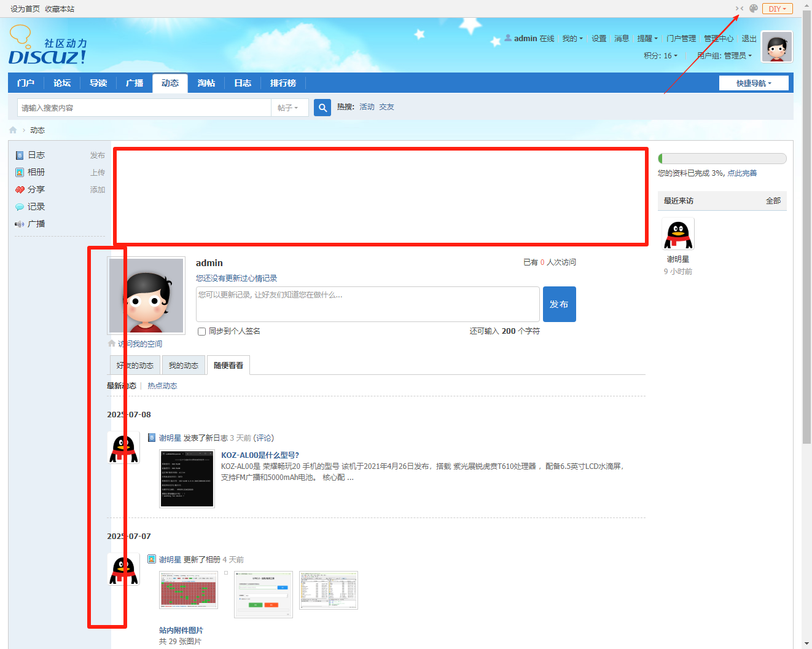The width and height of the screenshot is (812, 649).
Task: Click the home icon in breadcrumb
Action: click(x=13, y=130)
